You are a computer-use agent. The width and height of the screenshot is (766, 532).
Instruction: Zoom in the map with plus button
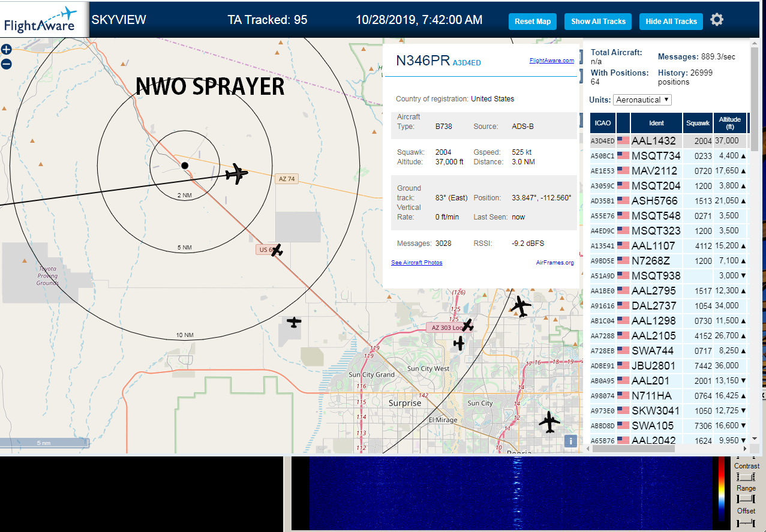tap(6, 50)
